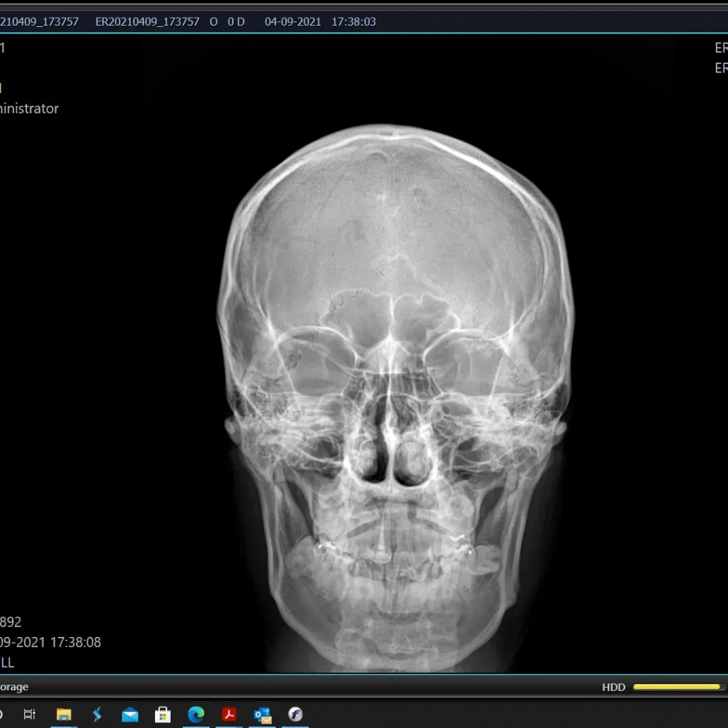
Task: Click the '0 D' field in header
Action: [x=236, y=21]
